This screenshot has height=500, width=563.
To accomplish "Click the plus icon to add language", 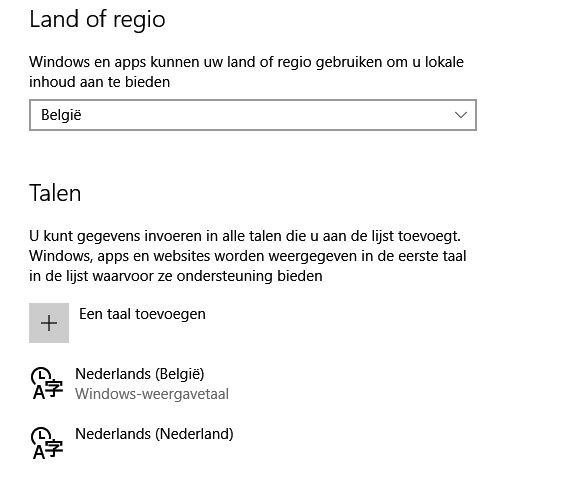I will coord(49,323).
